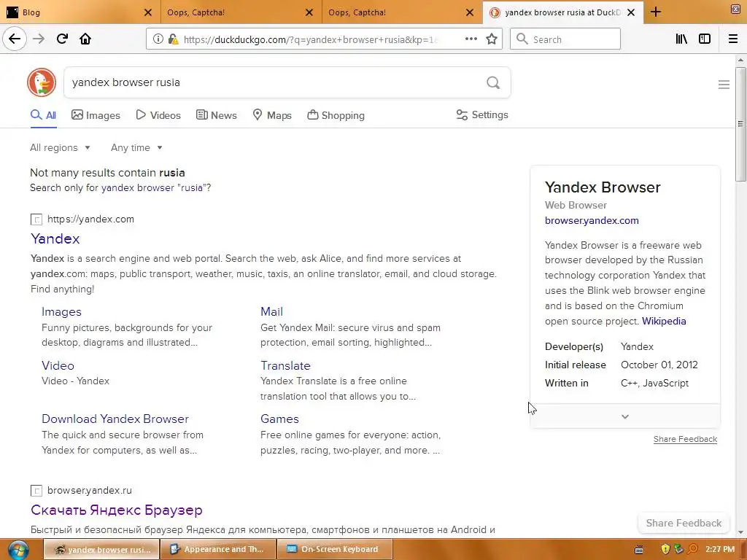Click Share Feedback under info panel
Image resolution: width=747 pixels, height=560 pixels.
pyautogui.click(x=685, y=439)
